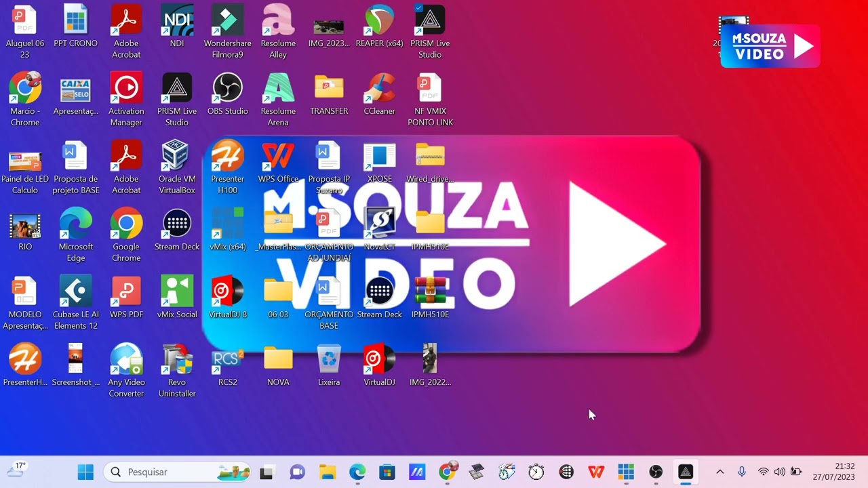Open the Wired_drive zipped folder
Screen dimensions: 868x488
tap(430, 161)
